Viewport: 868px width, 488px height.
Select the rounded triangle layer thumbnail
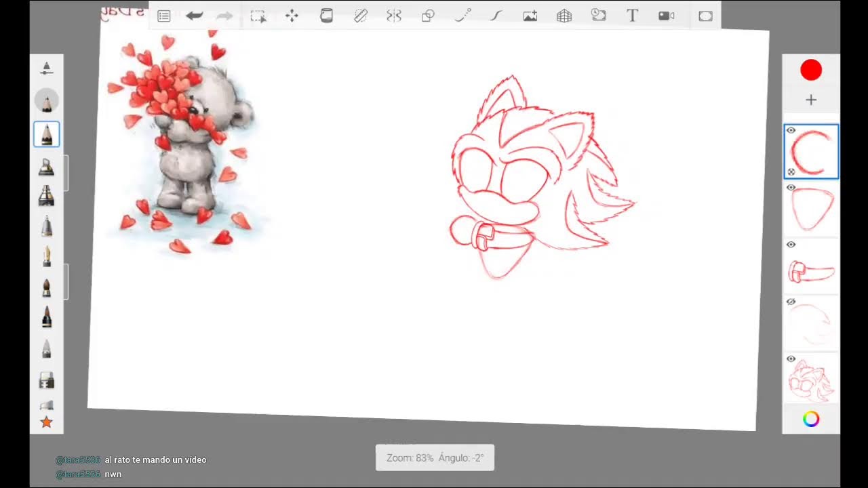[811, 209]
